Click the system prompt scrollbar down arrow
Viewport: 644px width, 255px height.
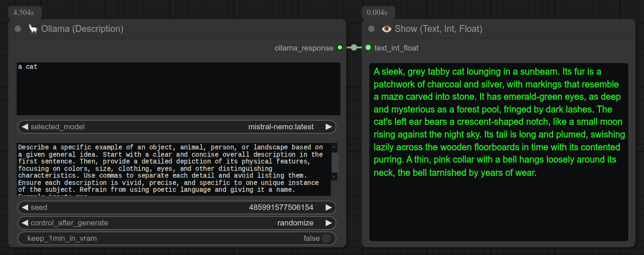[x=335, y=176]
